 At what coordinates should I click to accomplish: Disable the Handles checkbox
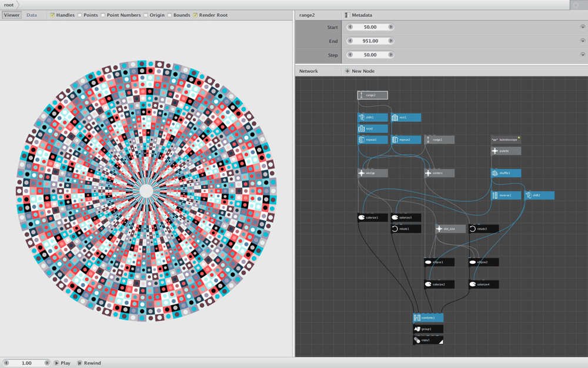coord(52,15)
